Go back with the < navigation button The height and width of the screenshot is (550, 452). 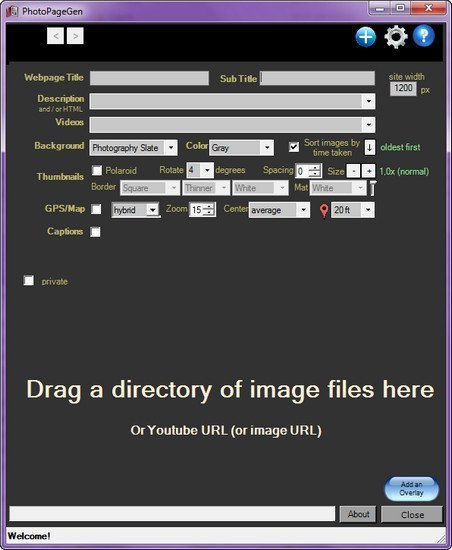pos(55,36)
